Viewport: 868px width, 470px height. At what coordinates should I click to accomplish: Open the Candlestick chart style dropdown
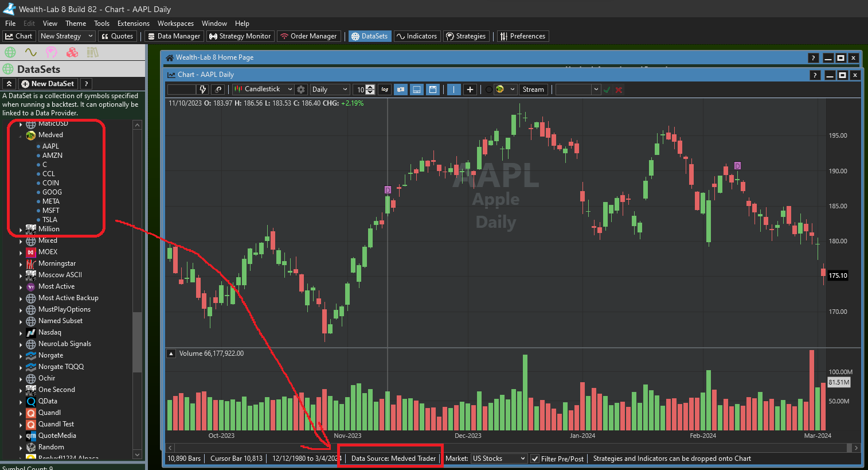[263, 90]
